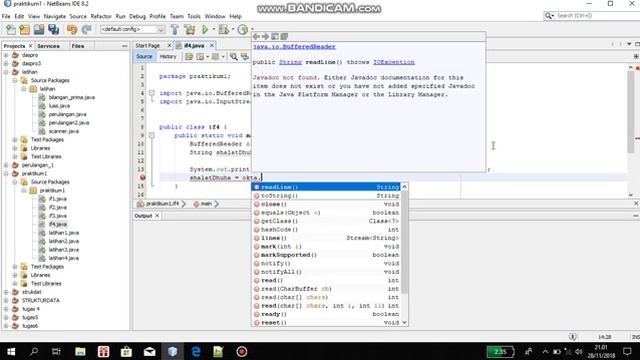Collapse main method fold on line 9
The image size is (640, 360).
tap(152, 135)
